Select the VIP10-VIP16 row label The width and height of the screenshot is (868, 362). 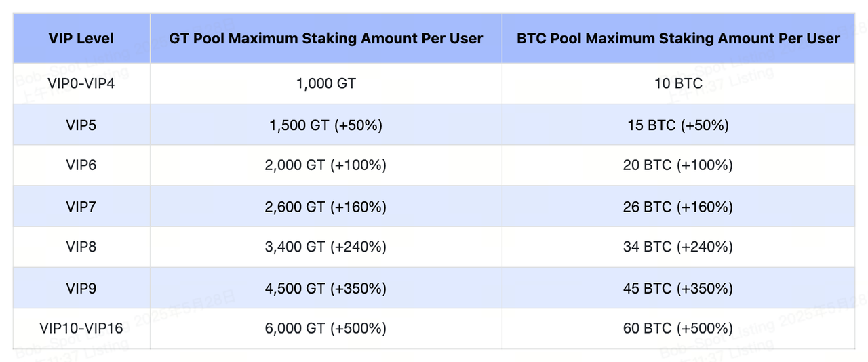point(81,329)
